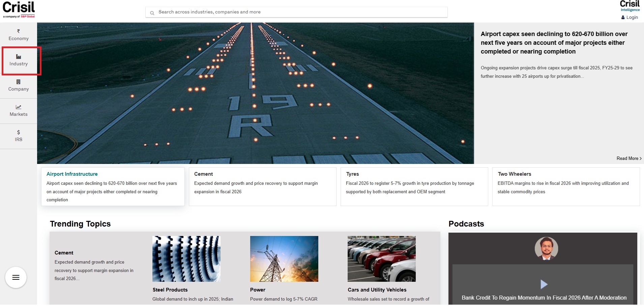This screenshot has height=306, width=644.
Task: Open the Steel Products thumbnail image
Action: pos(186,259)
